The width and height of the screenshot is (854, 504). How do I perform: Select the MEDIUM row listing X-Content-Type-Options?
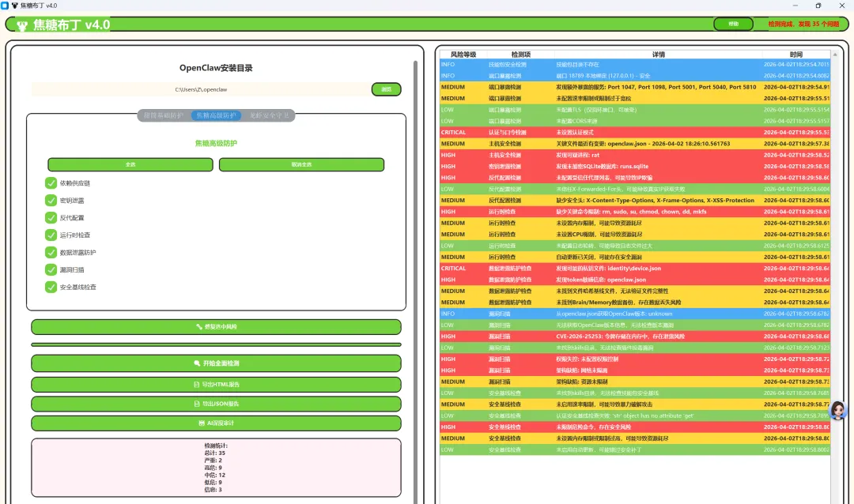[x=635, y=201]
